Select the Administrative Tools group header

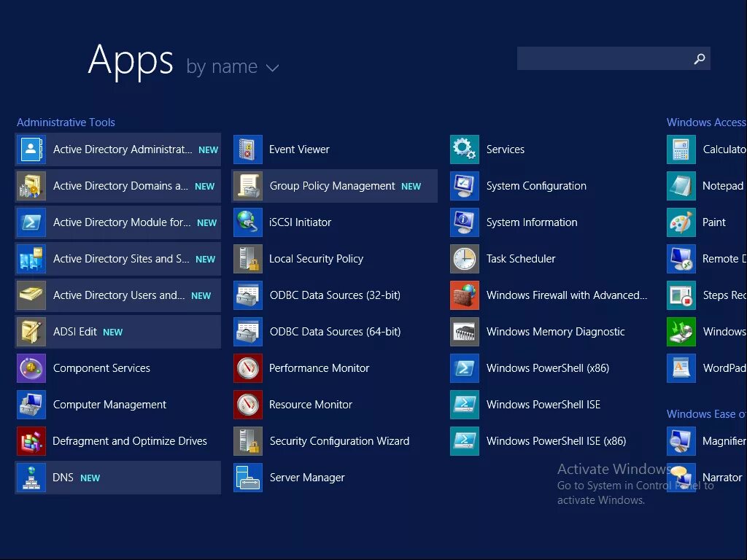coord(66,122)
